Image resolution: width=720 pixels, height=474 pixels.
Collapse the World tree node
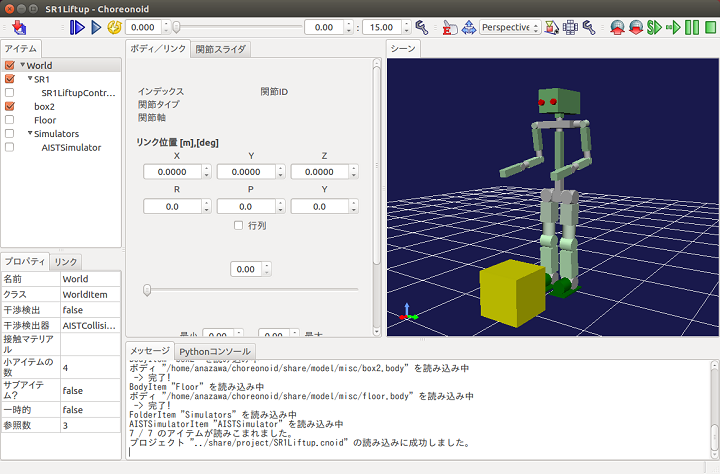23,65
